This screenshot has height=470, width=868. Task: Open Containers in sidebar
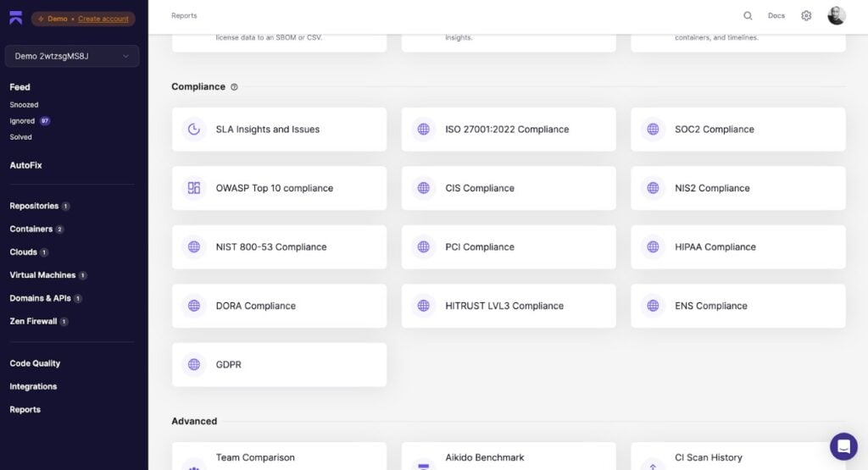pos(31,229)
